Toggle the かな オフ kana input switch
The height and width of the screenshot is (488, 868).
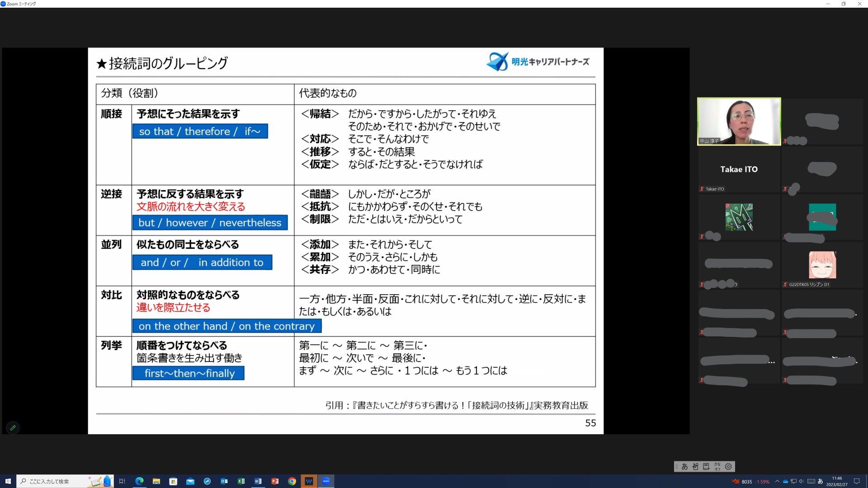pos(717,466)
